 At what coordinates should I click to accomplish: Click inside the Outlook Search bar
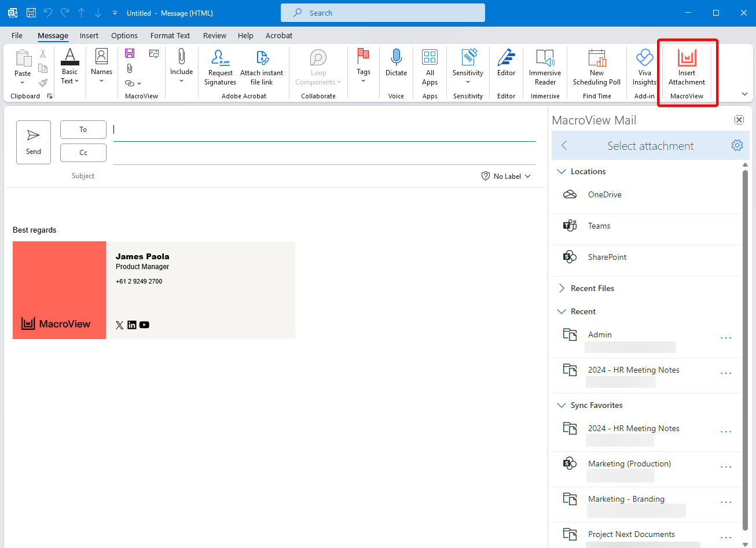(x=383, y=12)
